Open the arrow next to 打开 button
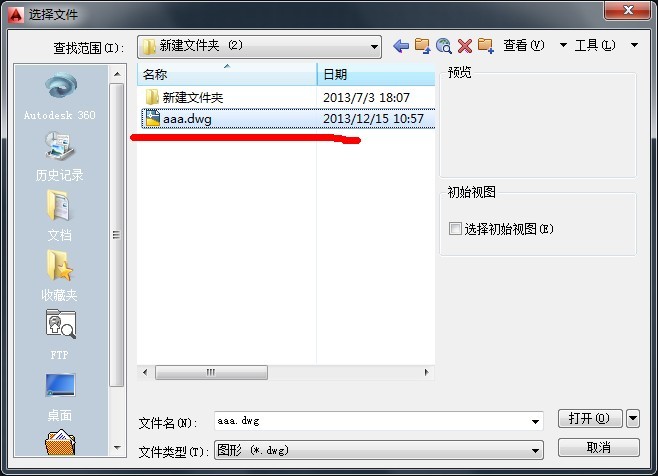658x476 pixels. coord(633,418)
